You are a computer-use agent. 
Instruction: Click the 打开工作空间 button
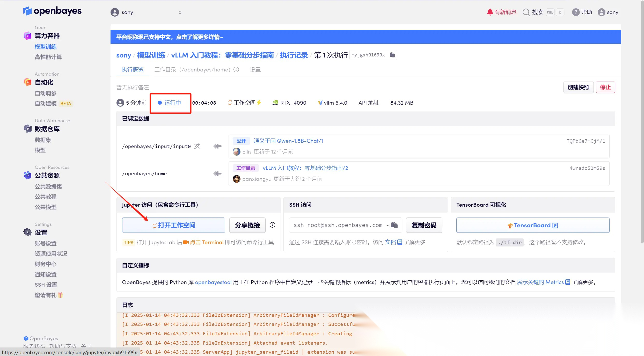point(174,225)
